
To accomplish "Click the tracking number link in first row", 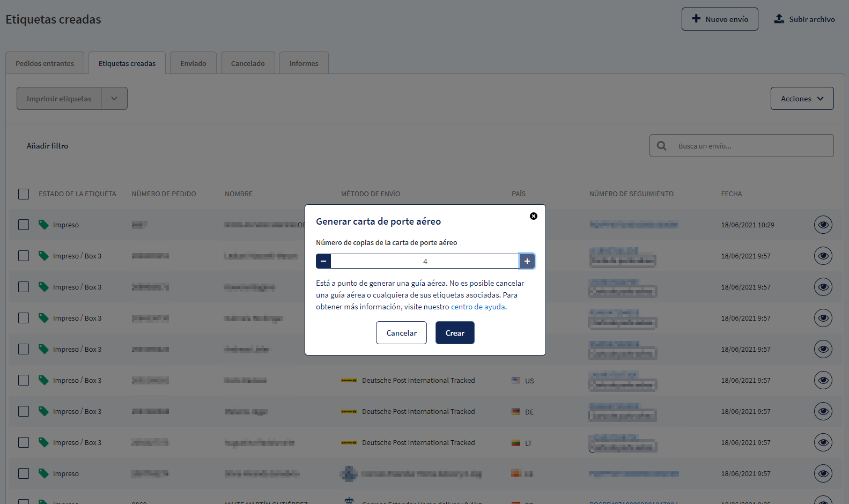I will 634,225.
